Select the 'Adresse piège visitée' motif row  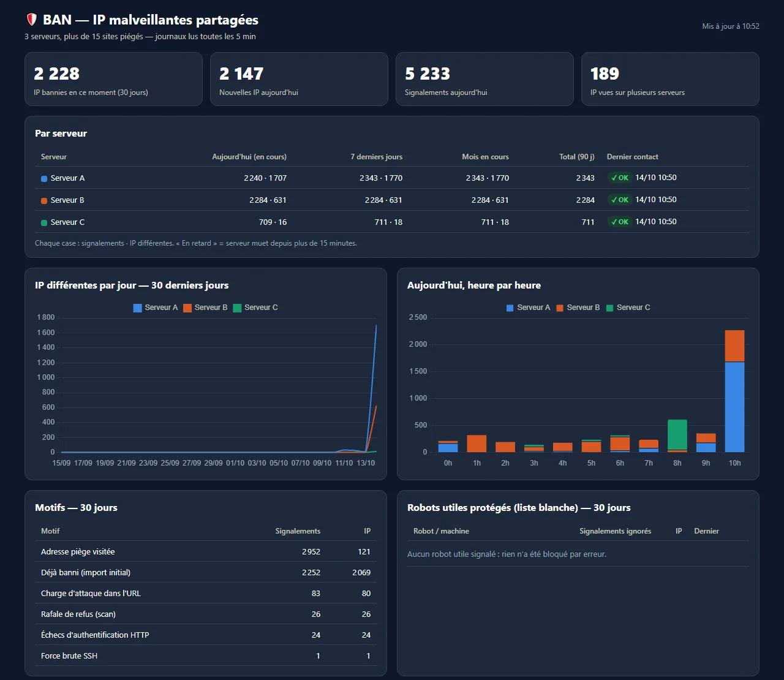tap(206, 551)
